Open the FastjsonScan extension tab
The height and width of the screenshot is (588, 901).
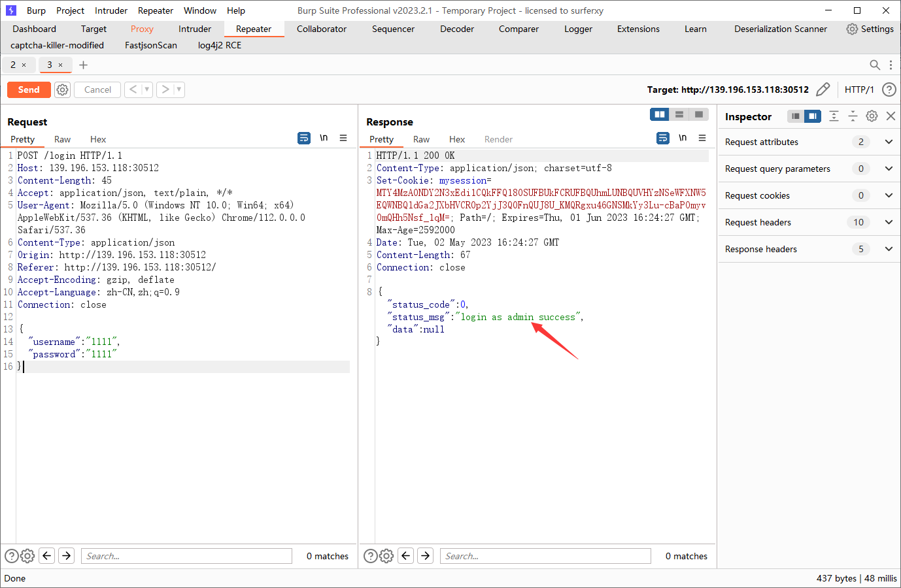click(x=151, y=45)
